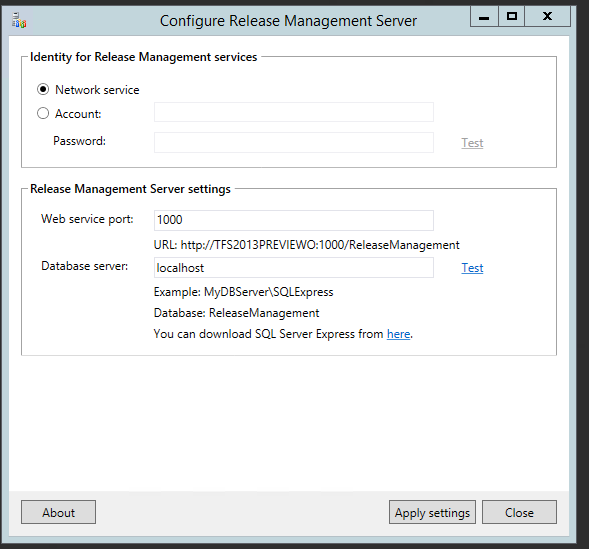Select the Account radio button

pos(43,113)
